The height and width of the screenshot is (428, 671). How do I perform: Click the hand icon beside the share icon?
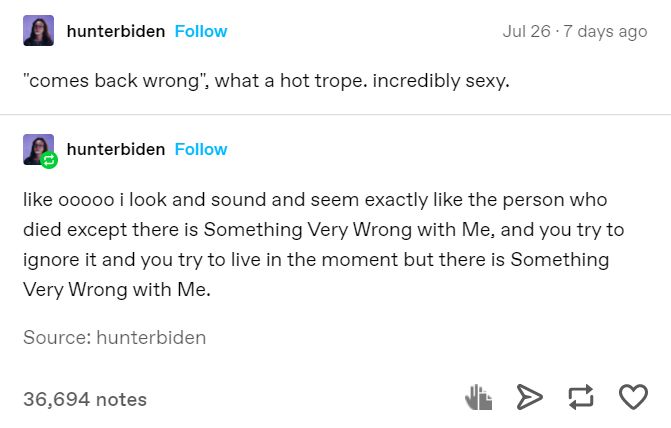(479, 398)
